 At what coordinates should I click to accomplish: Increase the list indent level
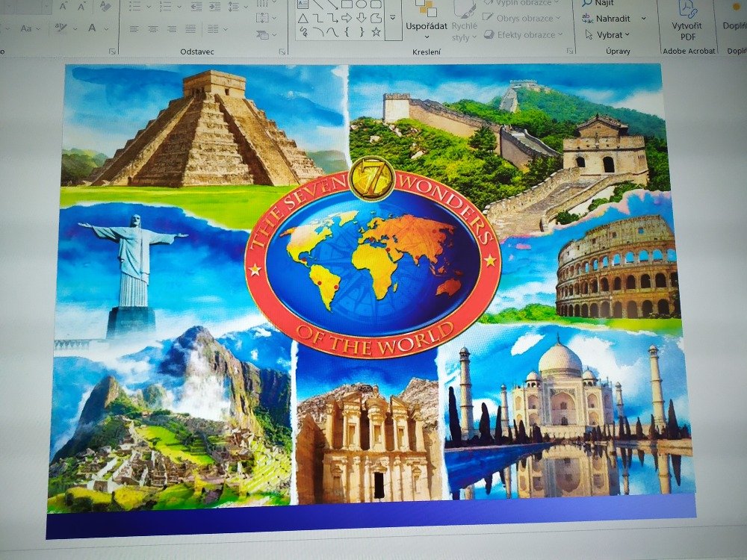click(x=215, y=7)
